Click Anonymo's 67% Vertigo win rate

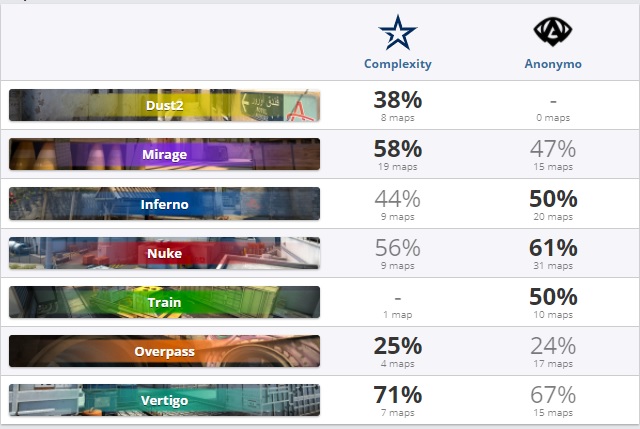[553, 395]
